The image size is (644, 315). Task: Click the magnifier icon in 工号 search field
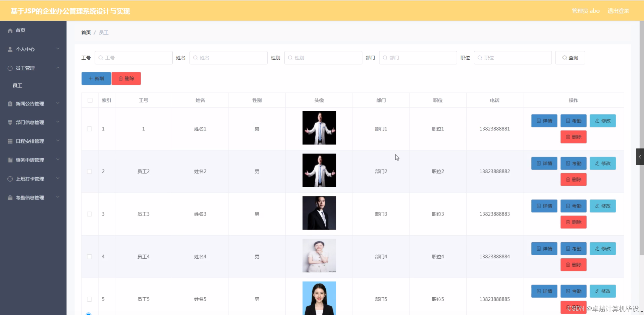tap(101, 58)
